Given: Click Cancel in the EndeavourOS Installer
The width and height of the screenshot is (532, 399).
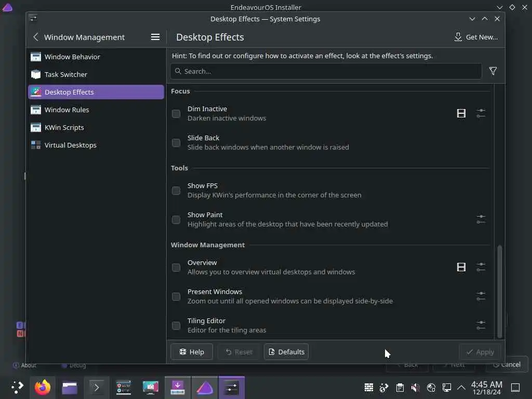Looking at the screenshot, I should [507, 364].
